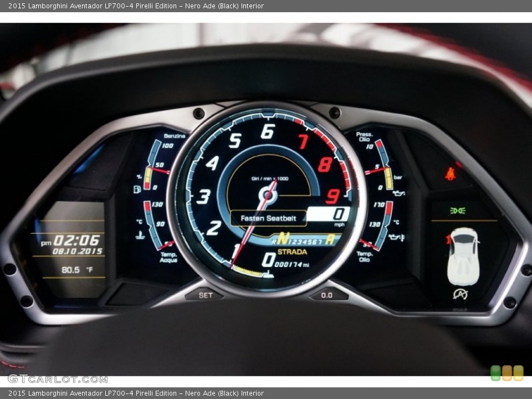This screenshot has width=532, height=399.
Task: Click the oil can pressure icon
Action: click(x=399, y=193)
